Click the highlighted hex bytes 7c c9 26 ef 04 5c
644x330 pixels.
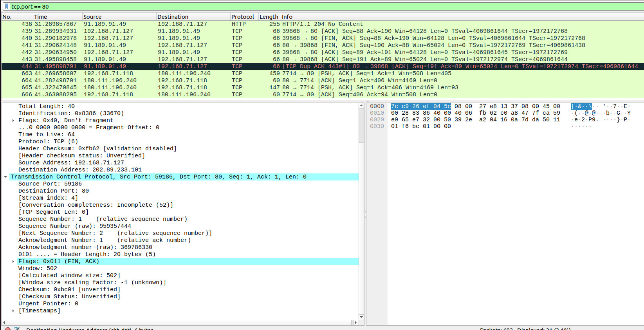coord(421,106)
